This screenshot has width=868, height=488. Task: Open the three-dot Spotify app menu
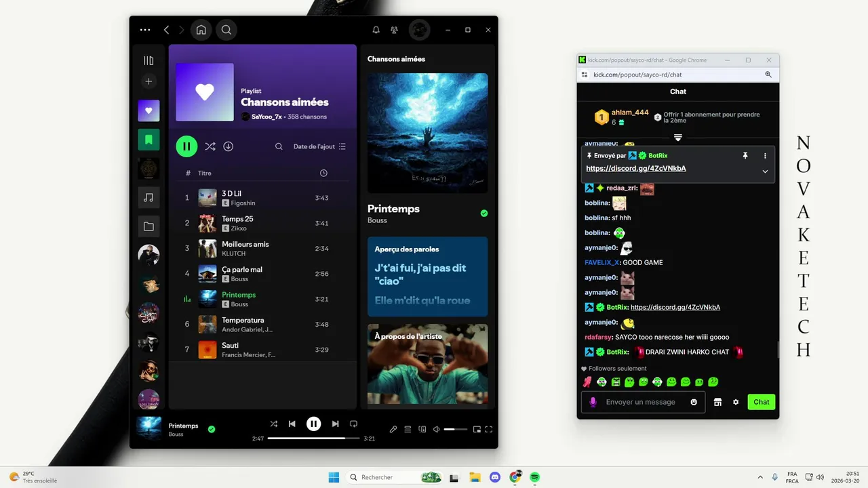(x=145, y=30)
